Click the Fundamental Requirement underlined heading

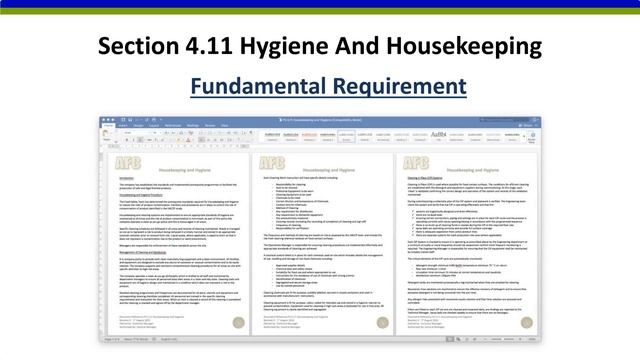coord(328,87)
